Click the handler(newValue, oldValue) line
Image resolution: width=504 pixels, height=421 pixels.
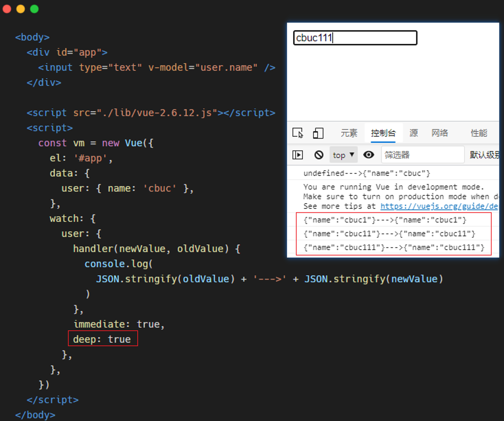[156, 249]
